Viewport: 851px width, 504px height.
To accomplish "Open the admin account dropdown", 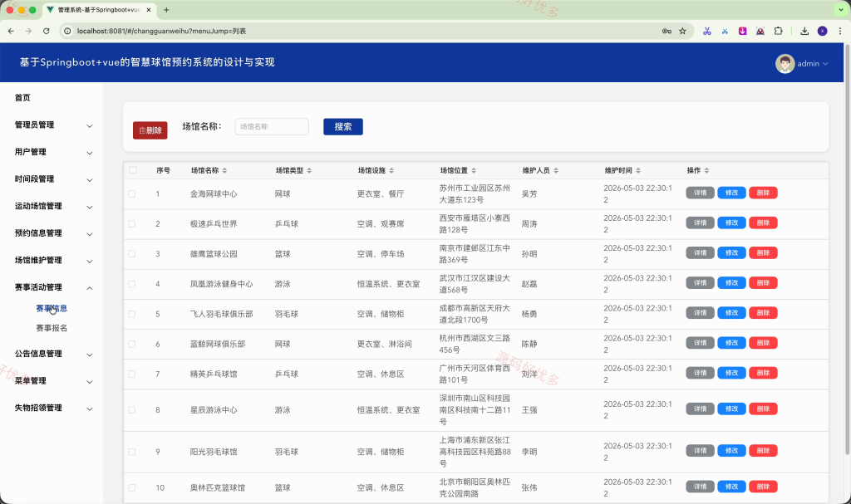I will 802,63.
